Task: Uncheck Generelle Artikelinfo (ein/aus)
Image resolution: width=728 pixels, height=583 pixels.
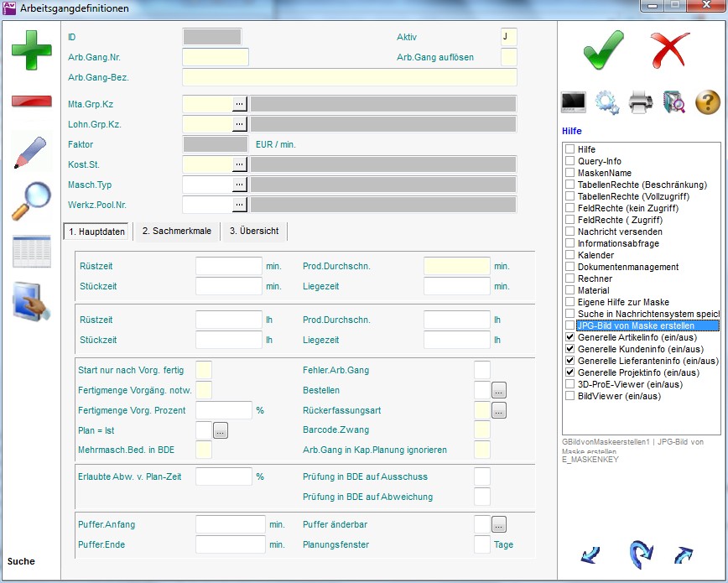Action: (570, 337)
